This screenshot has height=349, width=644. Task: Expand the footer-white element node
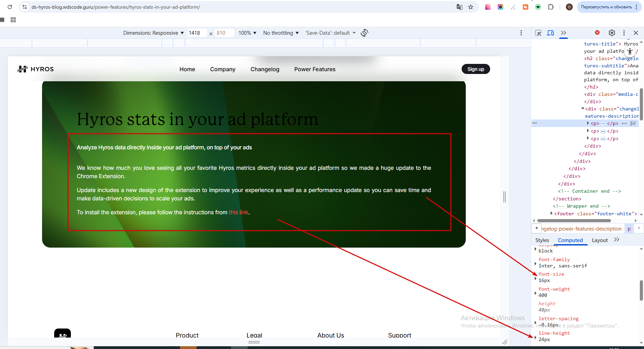tap(551, 214)
